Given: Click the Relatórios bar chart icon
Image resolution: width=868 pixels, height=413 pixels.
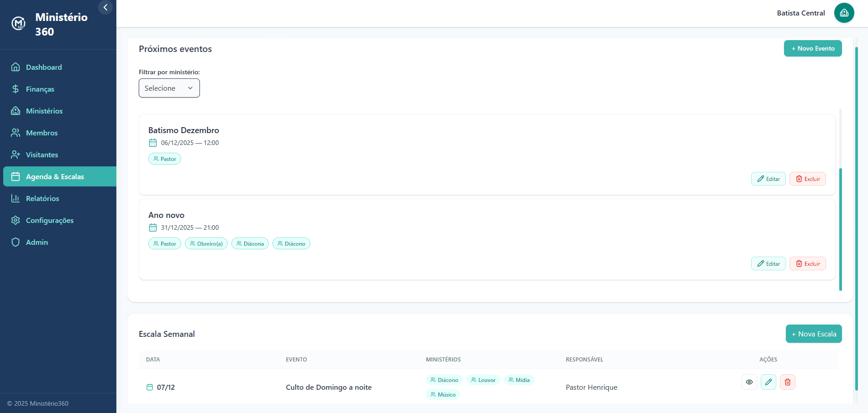Looking at the screenshot, I should [x=16, y=198].
